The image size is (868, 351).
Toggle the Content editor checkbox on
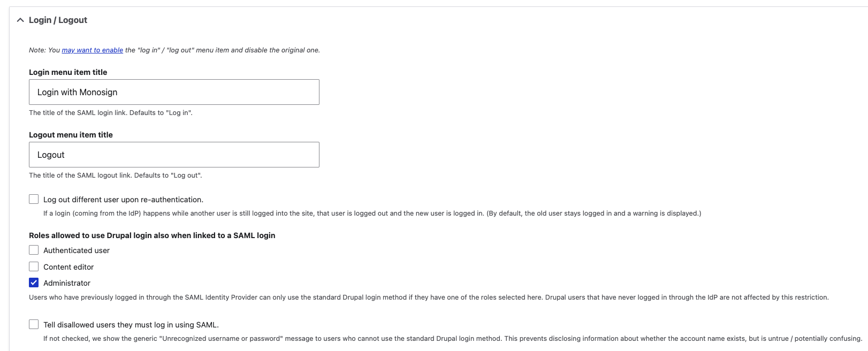point(33,266)
